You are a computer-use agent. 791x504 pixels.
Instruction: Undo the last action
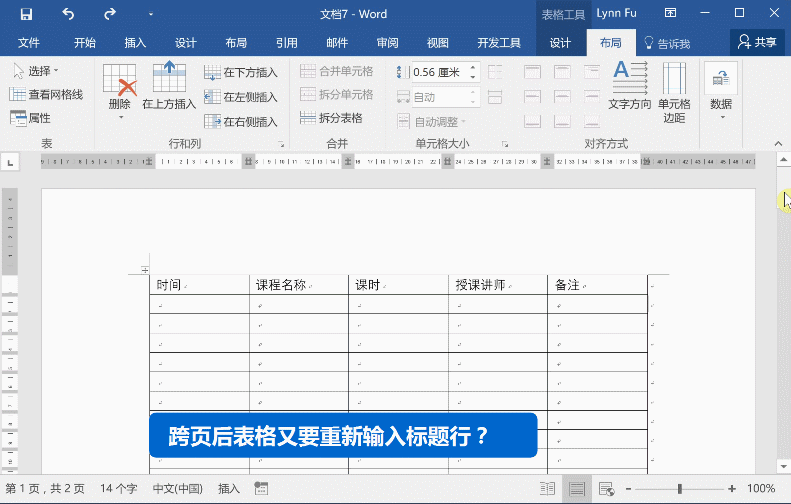[68, 14]
